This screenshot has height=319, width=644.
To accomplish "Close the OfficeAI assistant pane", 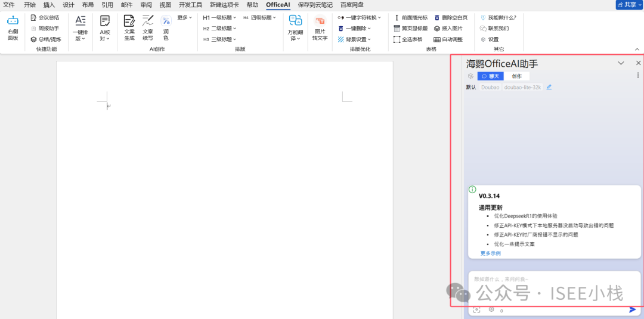I will 638,63.
